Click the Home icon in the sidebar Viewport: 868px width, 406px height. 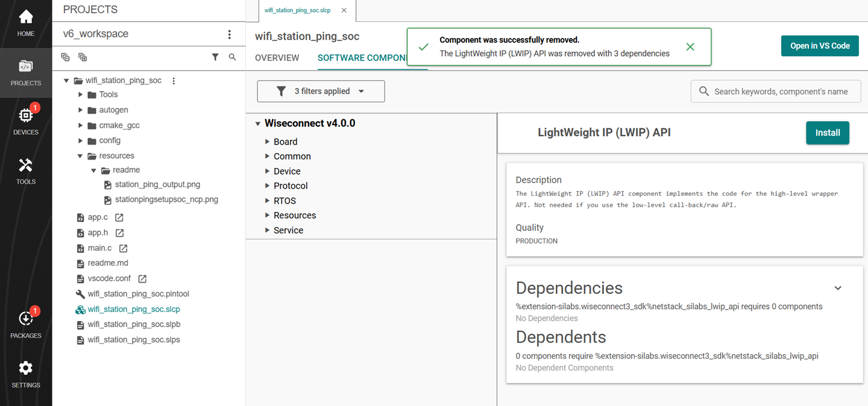pyautogui.click(x=26, y=18)
